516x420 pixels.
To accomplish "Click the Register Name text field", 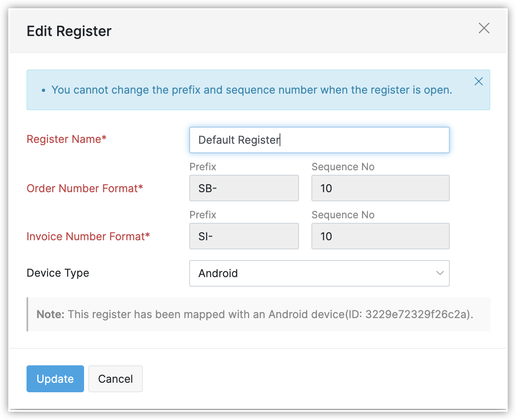I will tap(319, 140).
